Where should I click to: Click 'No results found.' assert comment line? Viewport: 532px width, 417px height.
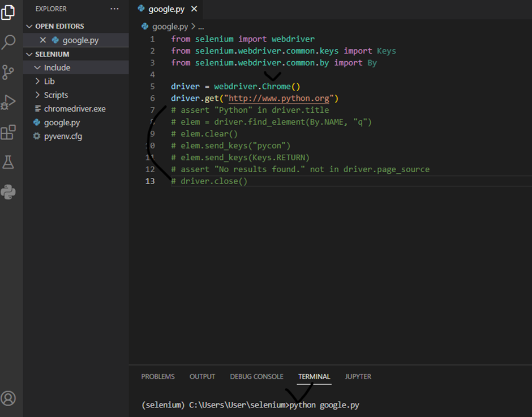(301, 169)
